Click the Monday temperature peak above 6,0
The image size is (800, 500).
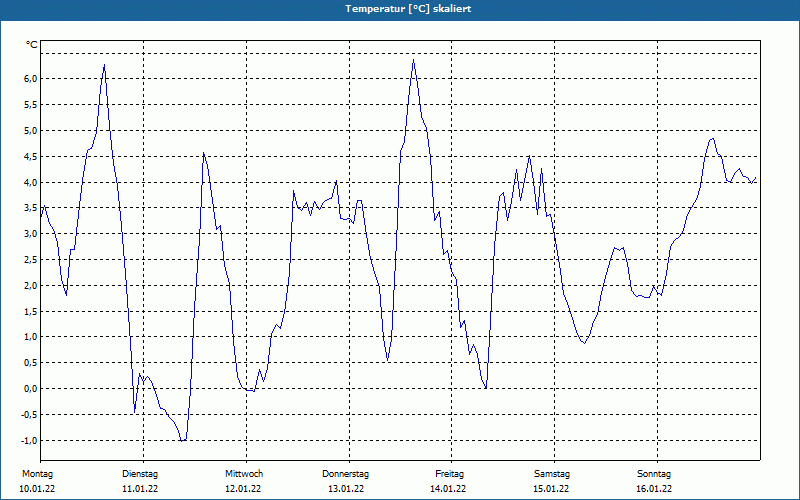(x=104, y=65)
